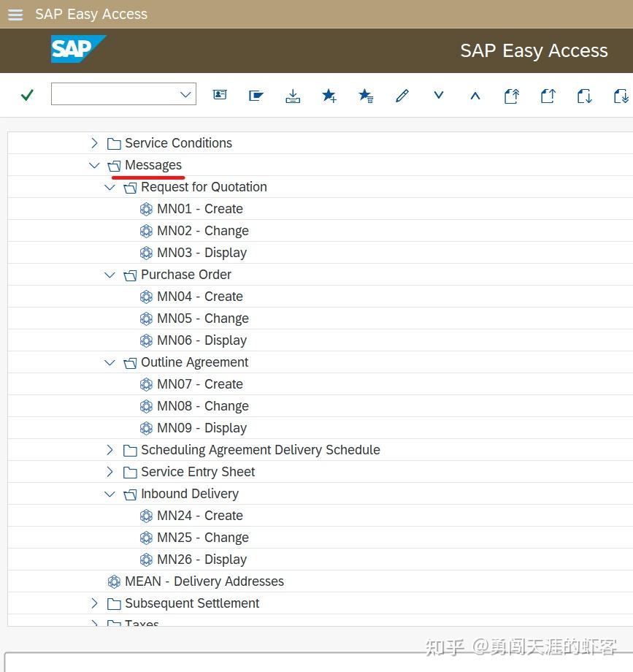This screenshot has height=672, width=633.
Task: Click the Move Favorites up chevron icon
Action: tap(475, 95)
